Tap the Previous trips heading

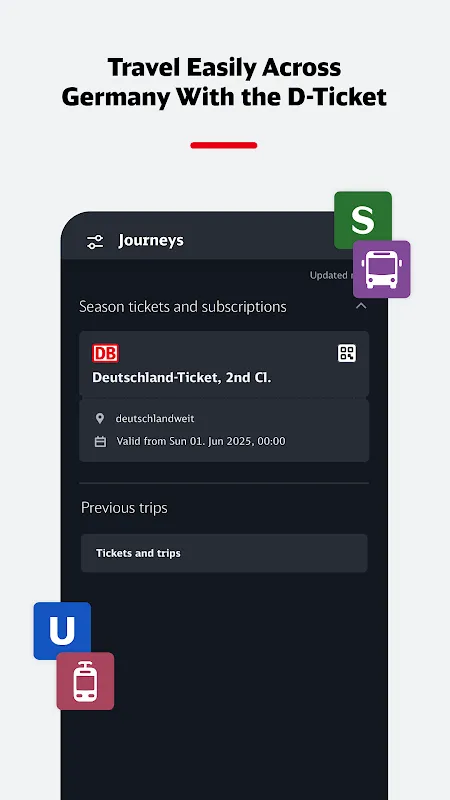point(124,508)
